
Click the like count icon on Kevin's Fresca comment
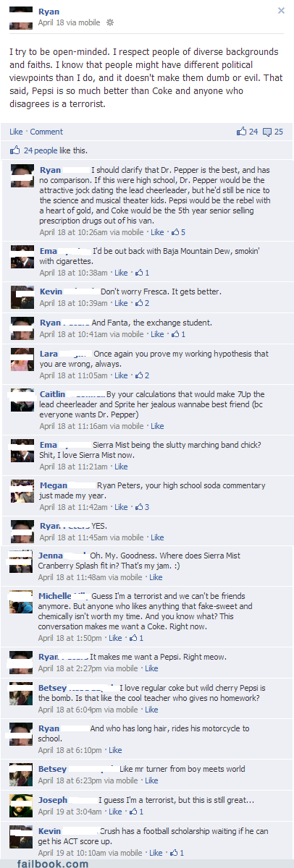(139, 303)
